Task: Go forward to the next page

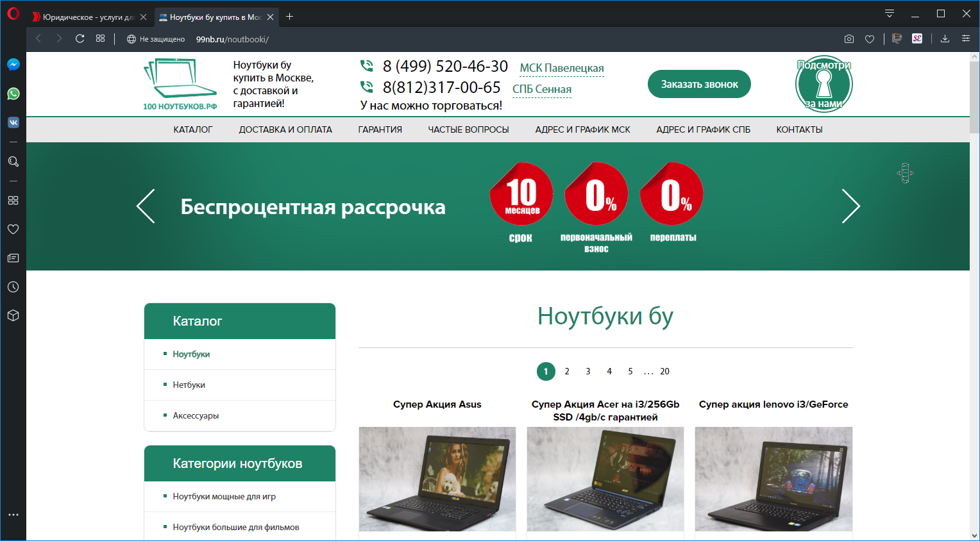Action: click(59, 38)
